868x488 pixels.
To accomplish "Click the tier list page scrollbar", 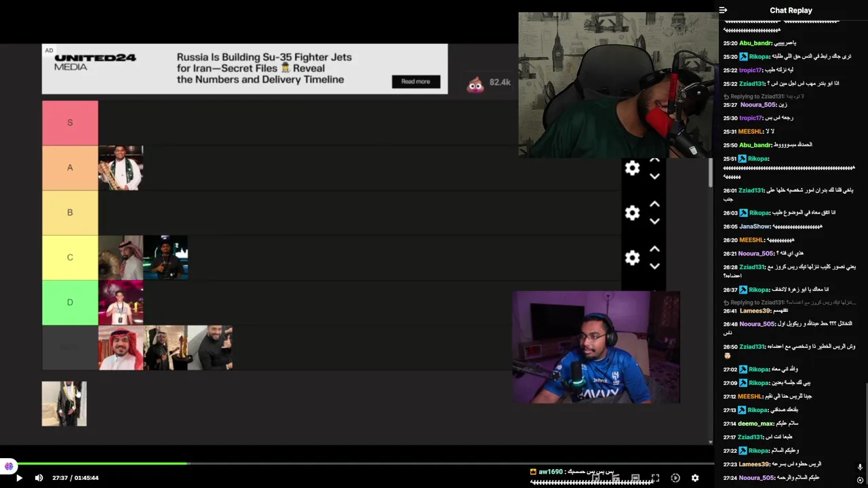I will [711, 173].
